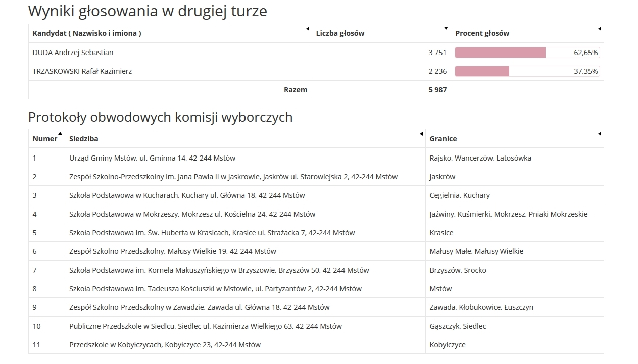Click heading Wyniki głosowania w drugiej turze
Image resolution: width=638 pixels, height=364 pixels.
(x=148, y=11)
